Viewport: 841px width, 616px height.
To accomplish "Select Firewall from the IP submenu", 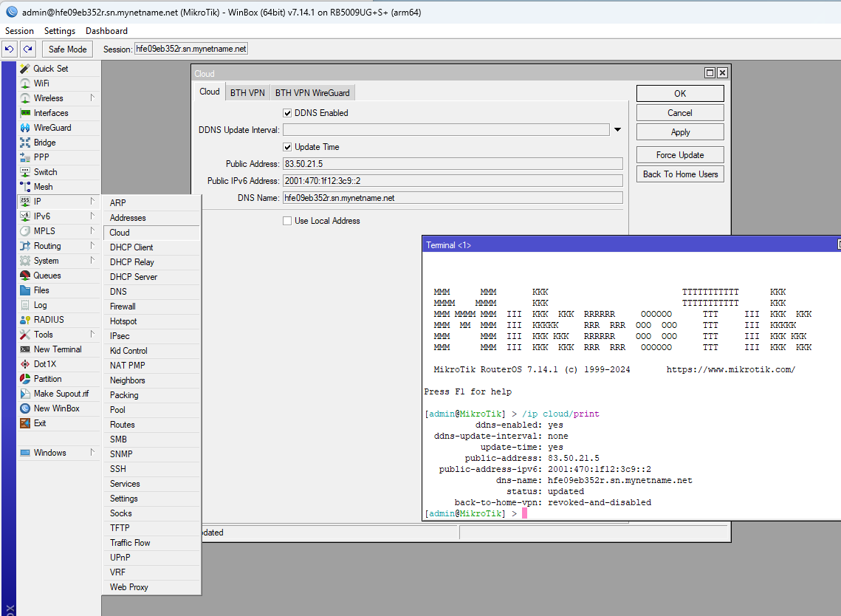I will (123, 307).
